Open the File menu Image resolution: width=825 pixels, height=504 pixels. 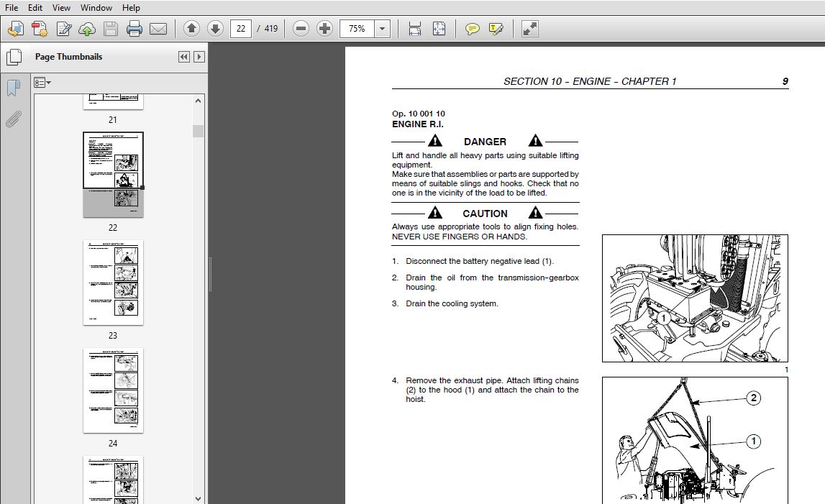point(11,7)
